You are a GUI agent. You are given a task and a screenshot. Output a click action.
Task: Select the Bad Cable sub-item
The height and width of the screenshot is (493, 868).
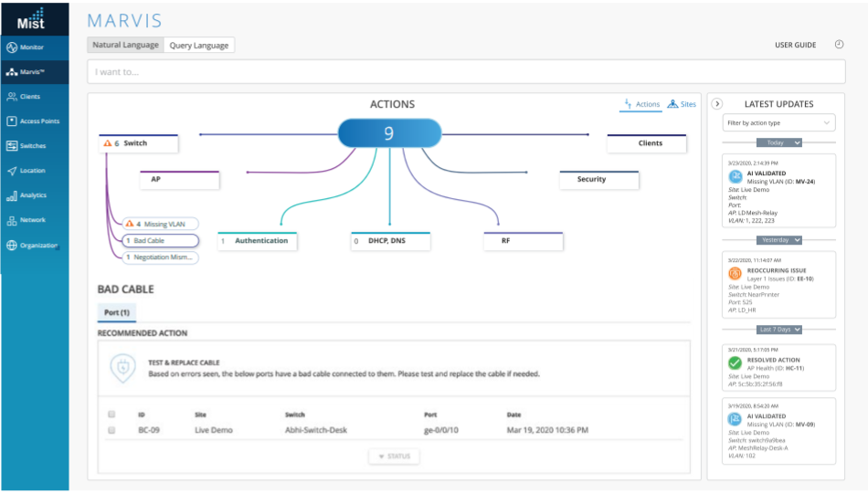(161, 241)
